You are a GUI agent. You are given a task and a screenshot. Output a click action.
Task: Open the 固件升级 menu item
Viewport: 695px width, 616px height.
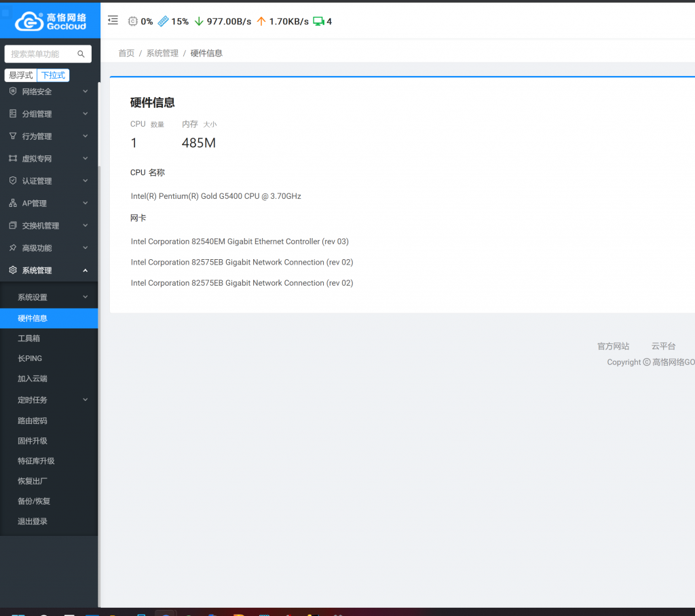coord(49,441)
